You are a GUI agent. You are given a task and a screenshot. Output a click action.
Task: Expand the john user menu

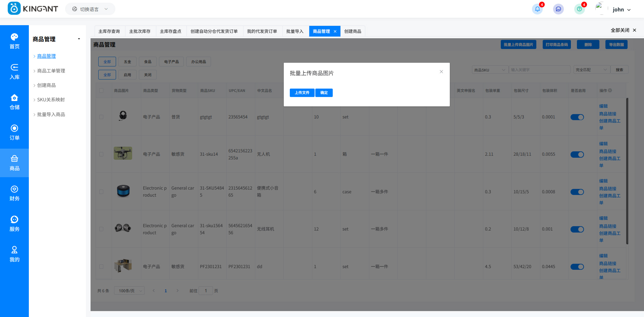(x=621, y=10)
